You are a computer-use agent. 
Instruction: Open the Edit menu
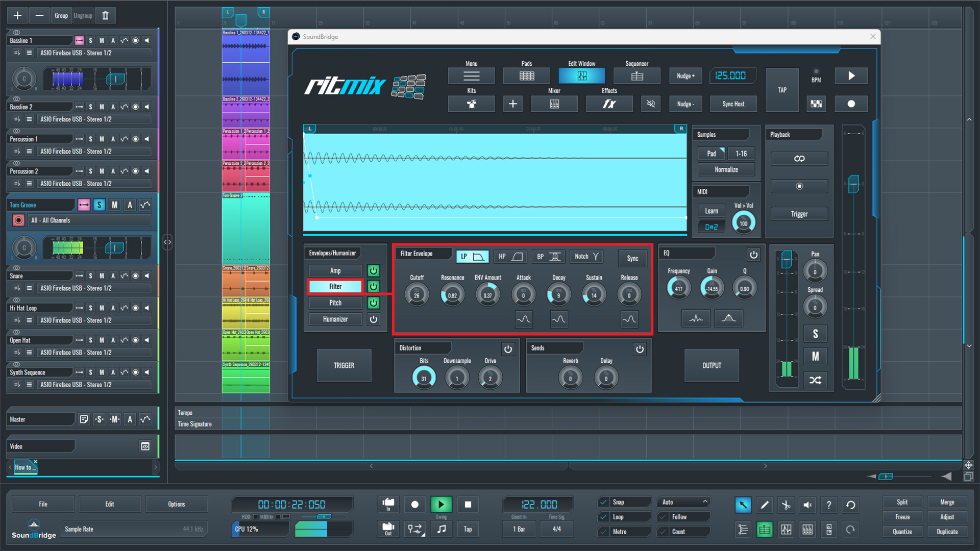click(110, 504)
